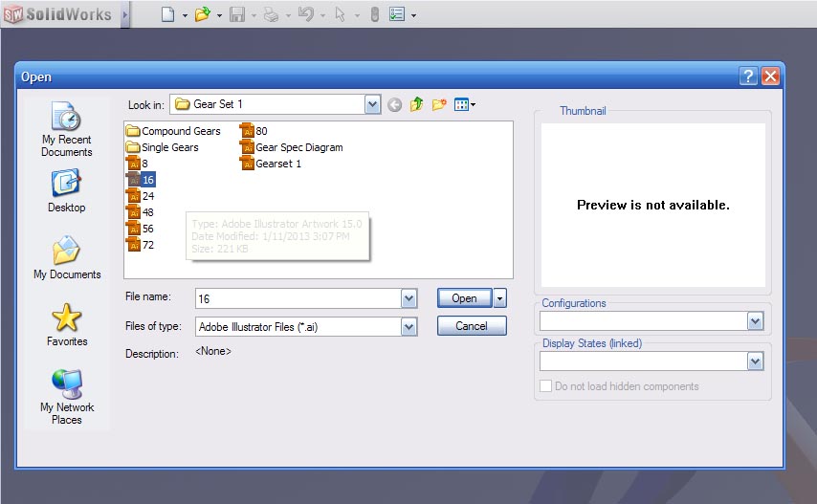817x504 pixels.
Task: Select the file named 80
Action: 254,131
